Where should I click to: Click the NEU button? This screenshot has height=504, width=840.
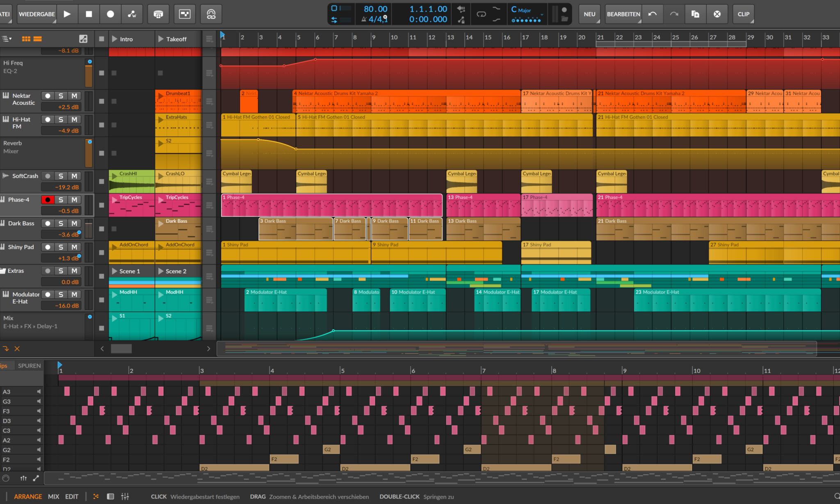(589, 14)
